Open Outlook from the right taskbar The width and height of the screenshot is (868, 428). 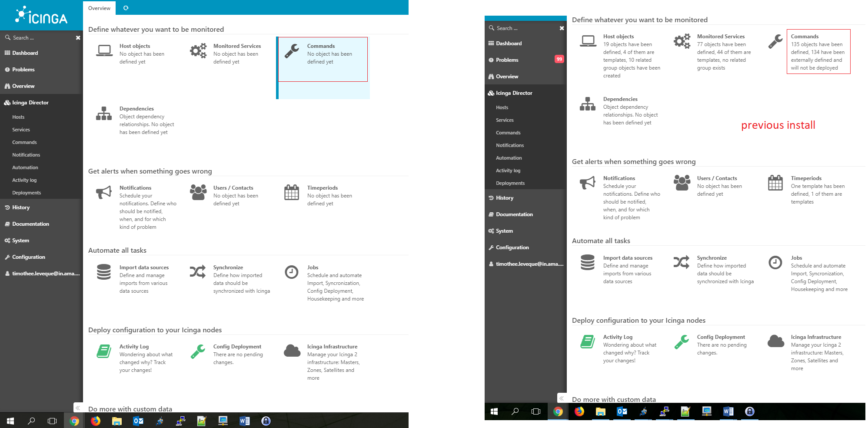coord(622,411)
